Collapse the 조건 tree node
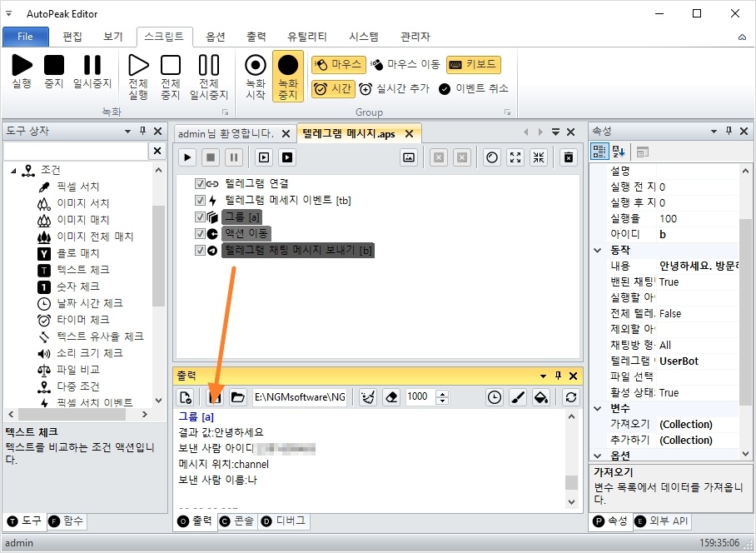This screenshot has width=756, height=553. click(13, 170)
